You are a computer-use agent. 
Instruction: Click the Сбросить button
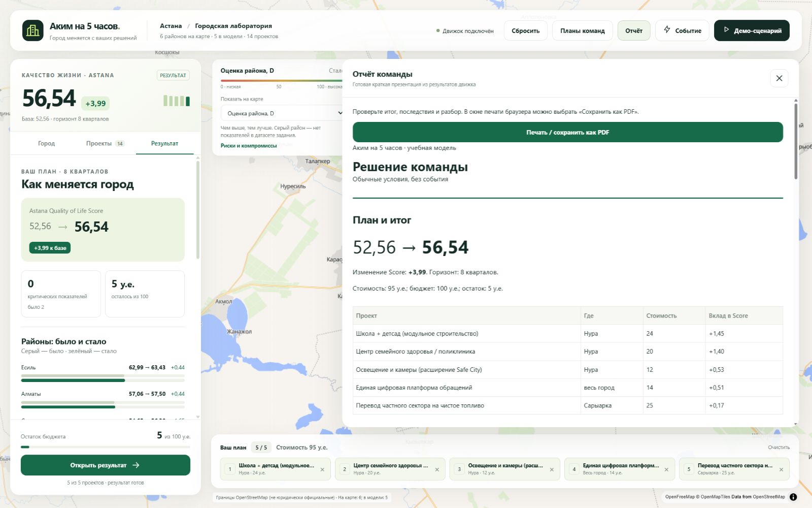[x=525, y=30]
